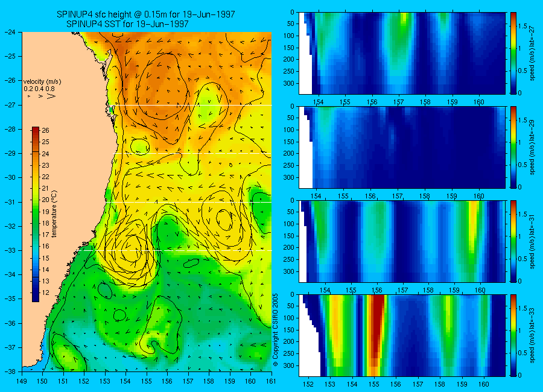The height and width of the screenshot is (392, 543).
Task: Click the "26" value on the temperature legend
Action: (x=45, y=130)
